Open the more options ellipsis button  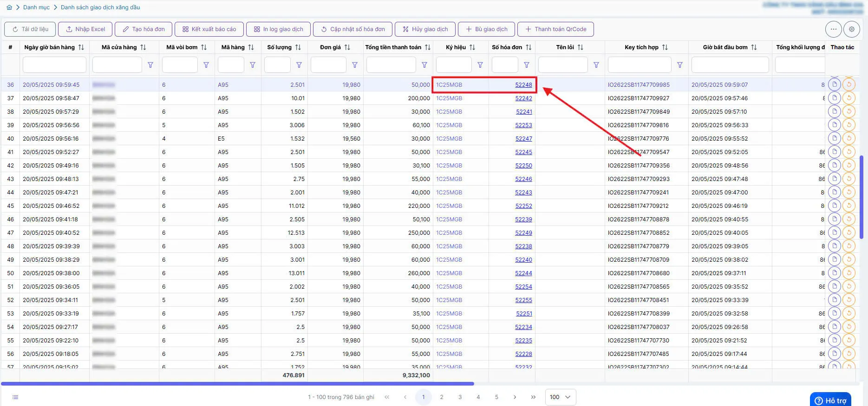pos(834,29)
